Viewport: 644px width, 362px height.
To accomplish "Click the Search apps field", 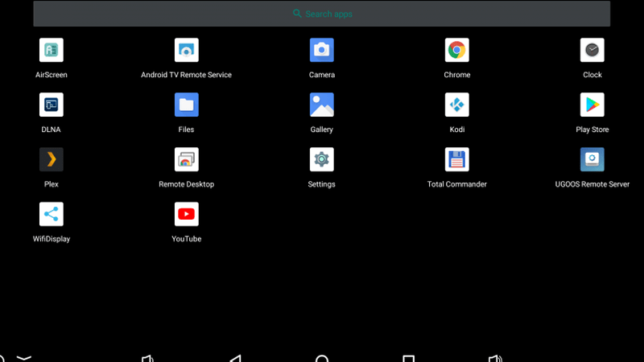I will [321, 14].
